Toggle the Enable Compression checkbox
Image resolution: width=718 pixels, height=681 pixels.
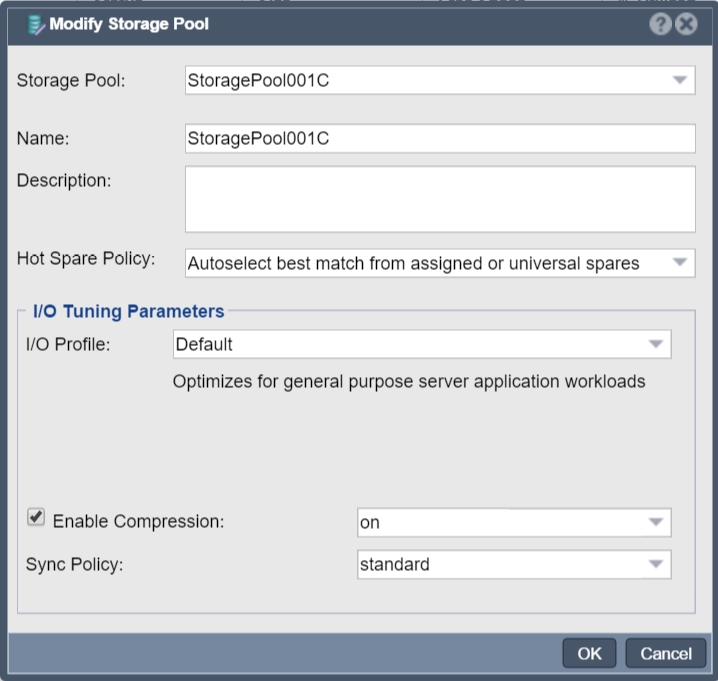coord(36,518)
